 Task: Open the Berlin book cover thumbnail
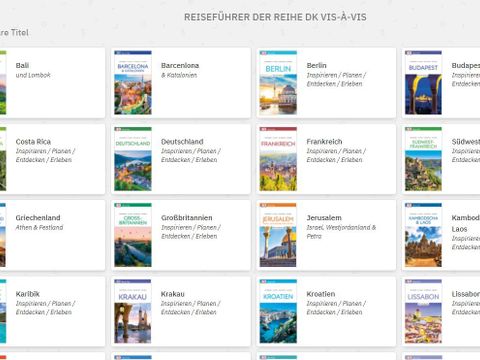(278, 83)
